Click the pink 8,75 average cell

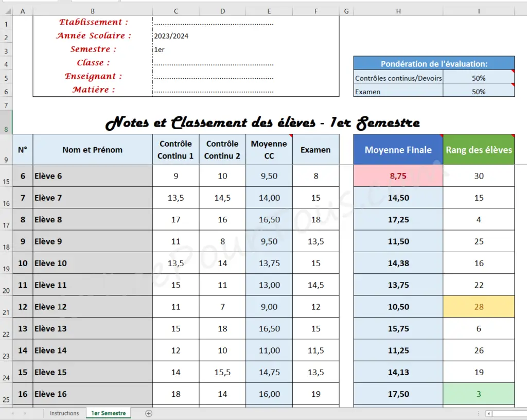pyautogui.click(x=398, y=176)
